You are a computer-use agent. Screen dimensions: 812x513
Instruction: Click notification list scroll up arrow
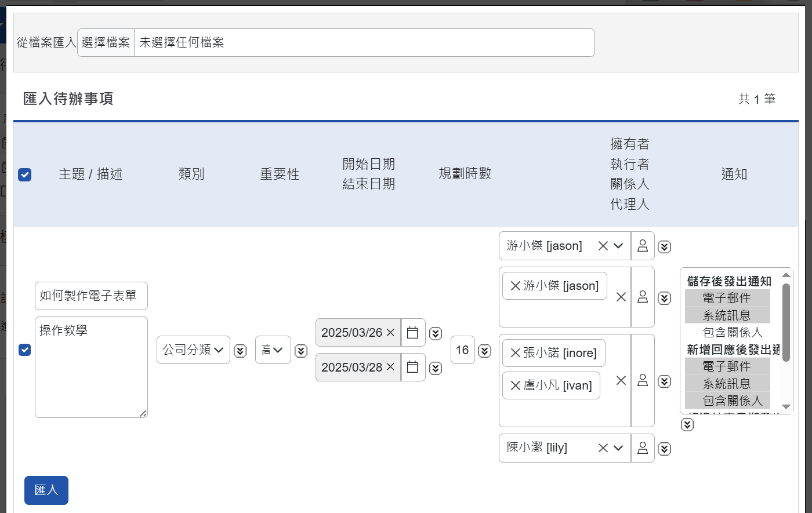tap(786, 275)
